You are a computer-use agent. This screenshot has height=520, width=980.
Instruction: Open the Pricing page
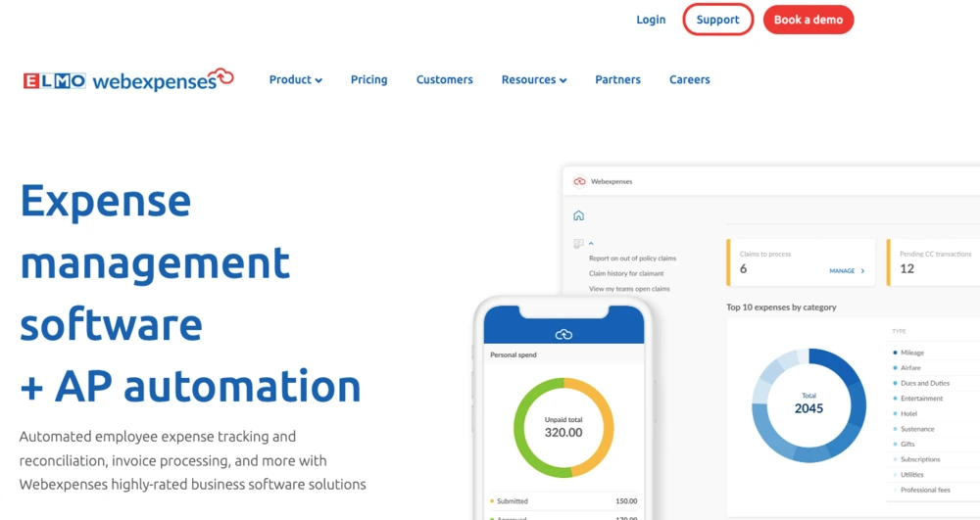coord(368,80)
